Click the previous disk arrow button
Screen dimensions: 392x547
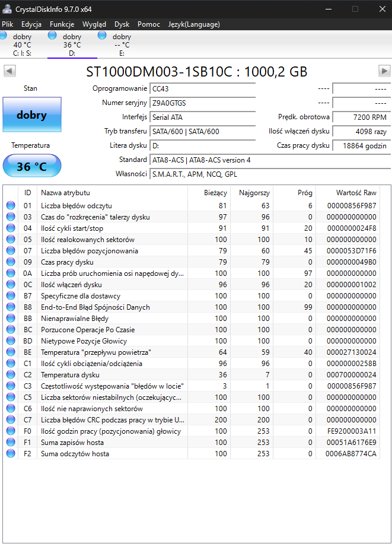coord(9,71)
